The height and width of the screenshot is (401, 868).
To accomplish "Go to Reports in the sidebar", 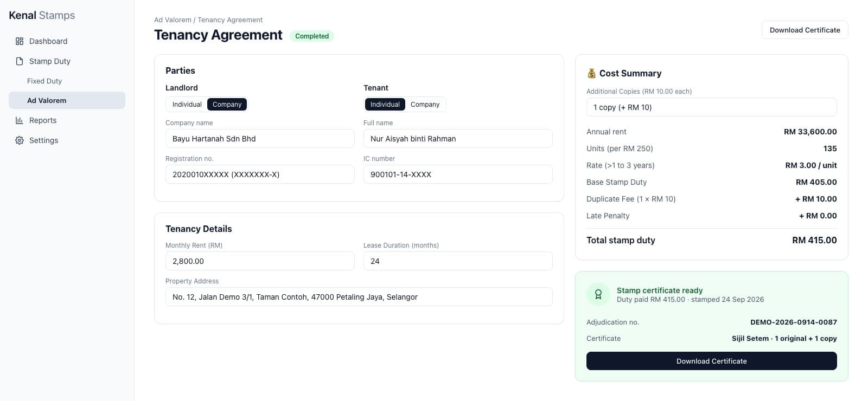I will pos(67,120).
